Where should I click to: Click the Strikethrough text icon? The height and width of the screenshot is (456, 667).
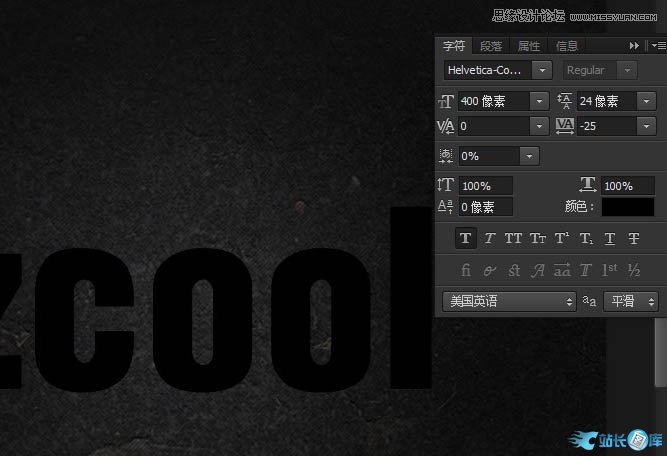pos(634,238)
